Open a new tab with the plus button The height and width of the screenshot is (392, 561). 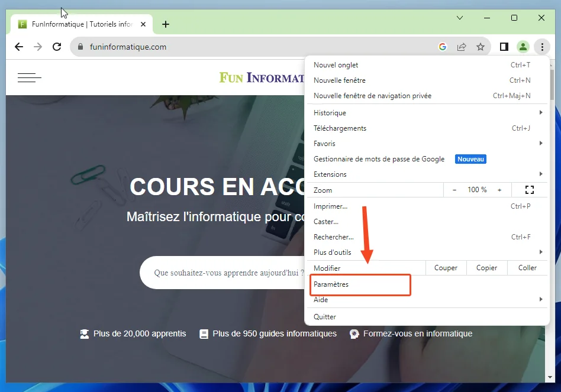point(165,24)
